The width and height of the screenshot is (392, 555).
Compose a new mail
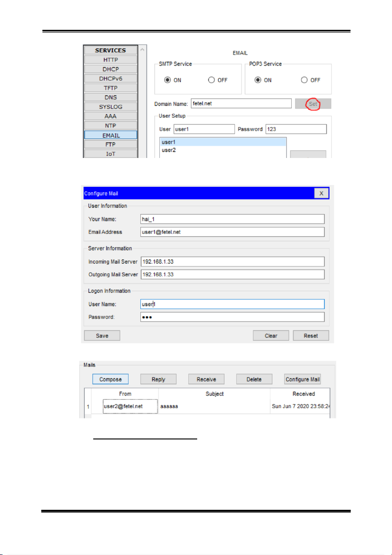tap(110, 379)
